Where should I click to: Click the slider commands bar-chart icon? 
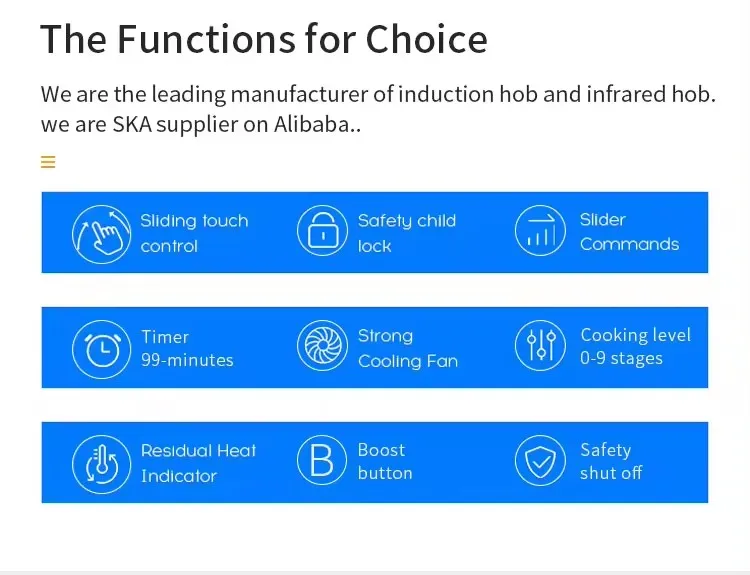[540, 231]
